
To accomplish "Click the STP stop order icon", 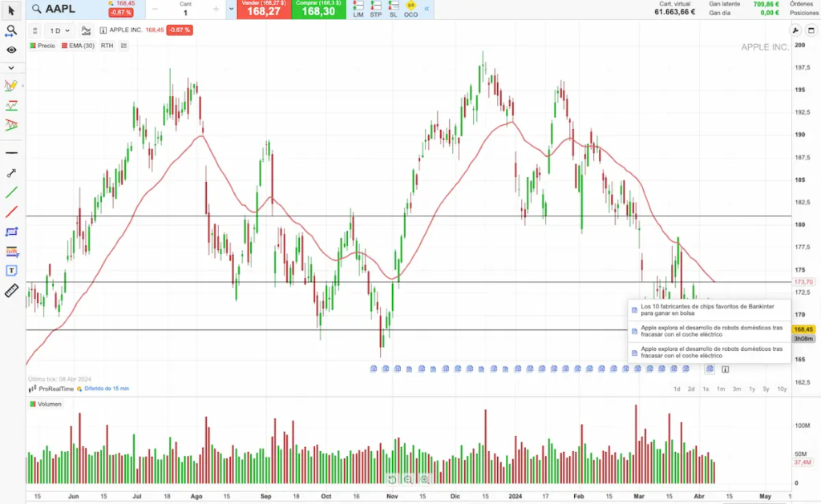I will 375,10.
